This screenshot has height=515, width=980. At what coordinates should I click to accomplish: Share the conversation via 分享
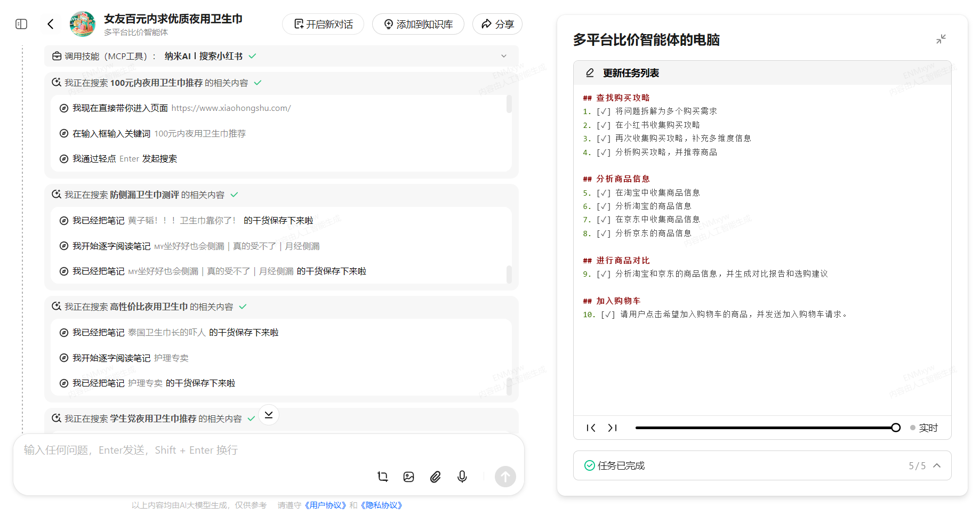[x=497, y=24]
